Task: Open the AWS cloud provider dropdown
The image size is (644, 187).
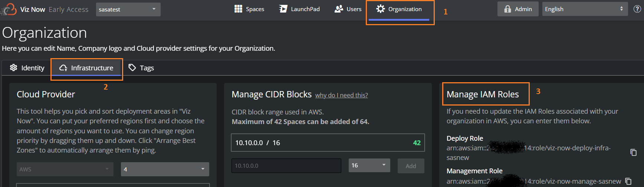Action: point(65,169)
